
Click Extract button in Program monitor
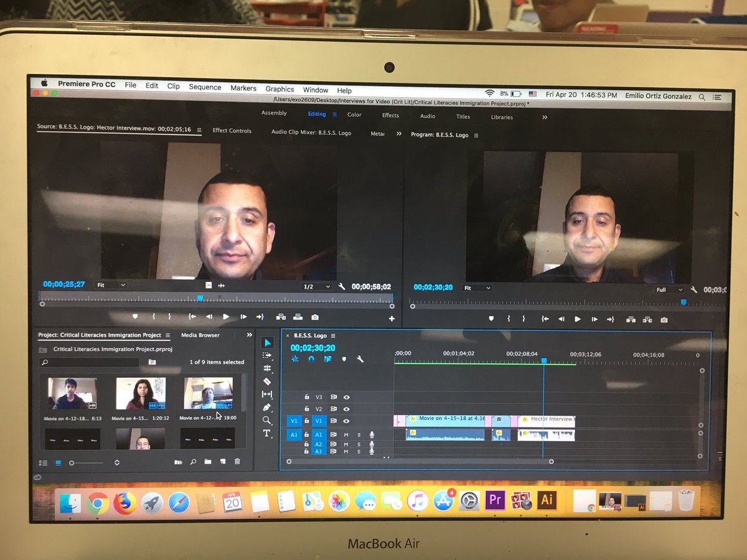click(648, 320)
